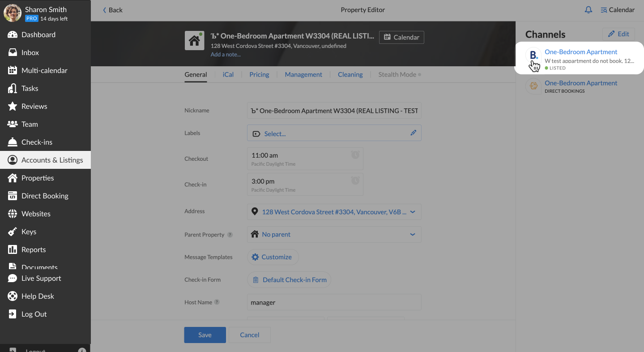
Task: Click the Customize message templates button
Action: 273,257
